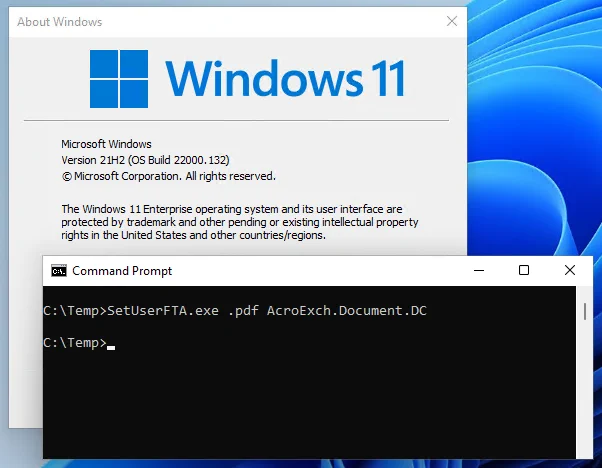Click the SetUserFTA.exe command line text
Viewport: 602px width, 468px height.
click(235, 311)
